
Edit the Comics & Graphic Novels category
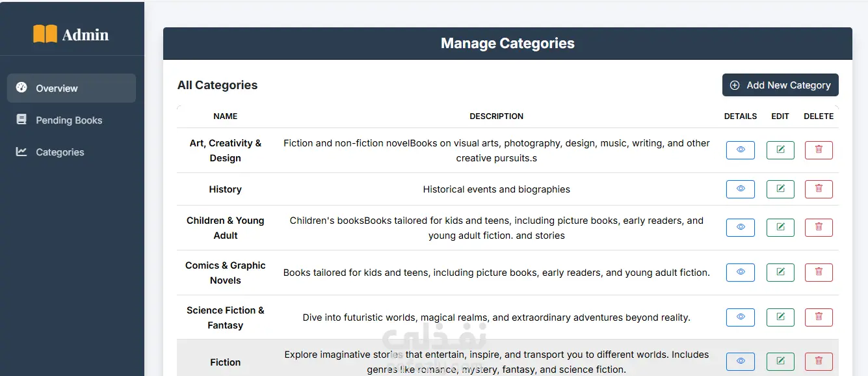point(780,273)
